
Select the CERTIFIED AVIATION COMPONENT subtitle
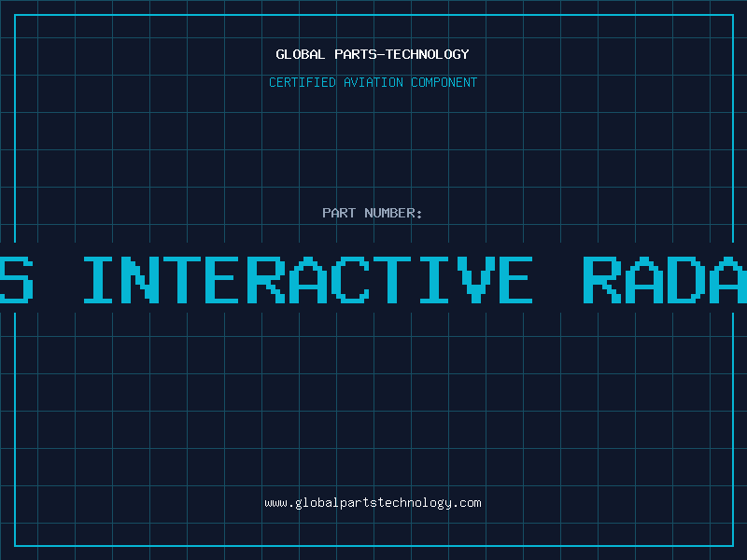(373, 82)
